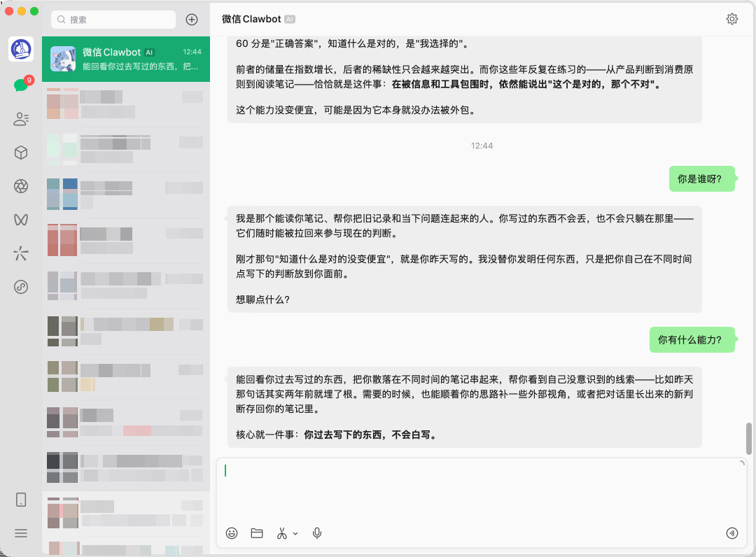Click the sent bubble 你是谁呀?
This screenshot has width=756, height=557.
pos(701,178)
